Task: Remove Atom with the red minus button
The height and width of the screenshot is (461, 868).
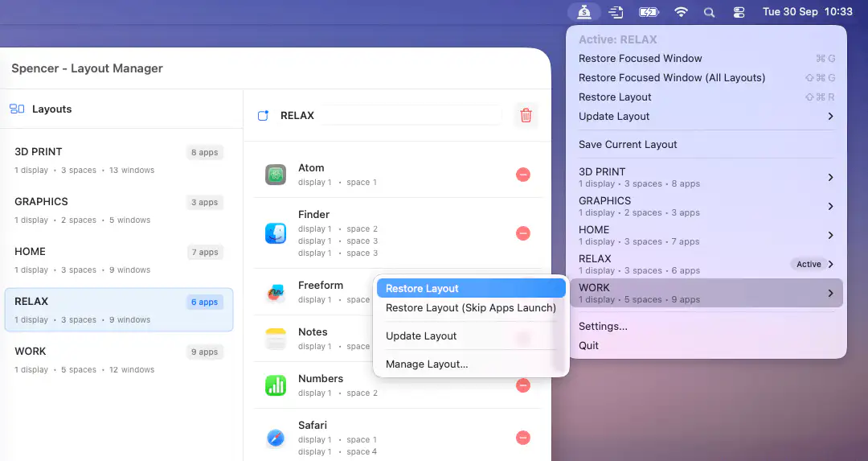Action: coord(523,175)
